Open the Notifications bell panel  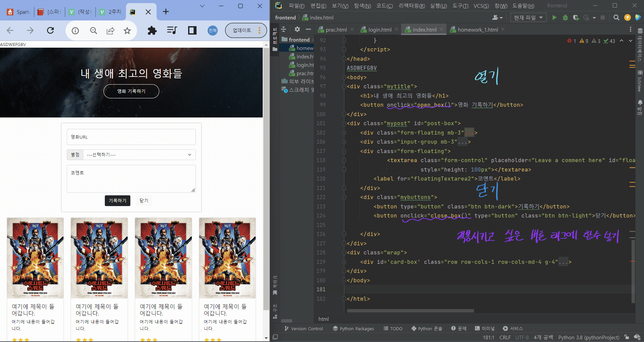tap(640, 107)
